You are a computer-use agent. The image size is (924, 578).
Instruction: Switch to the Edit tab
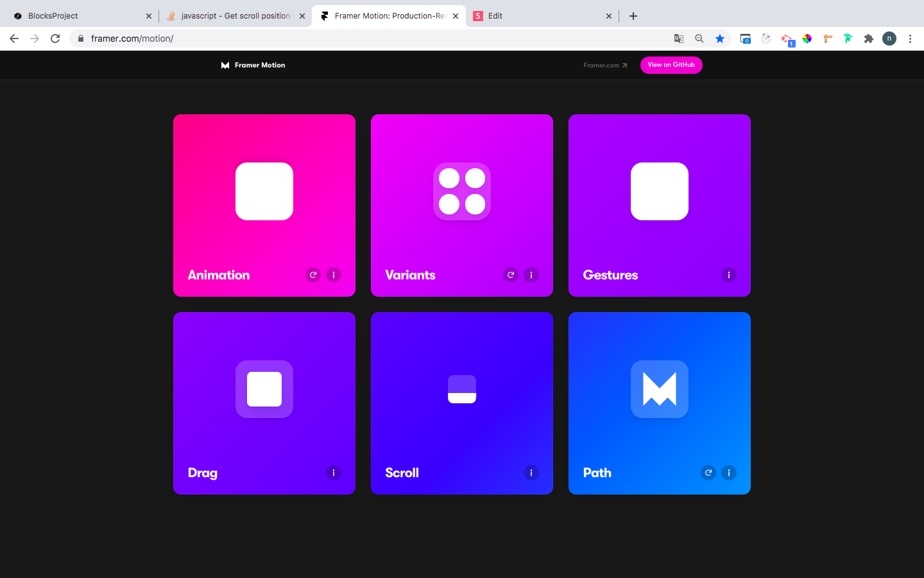pos(542,16)
